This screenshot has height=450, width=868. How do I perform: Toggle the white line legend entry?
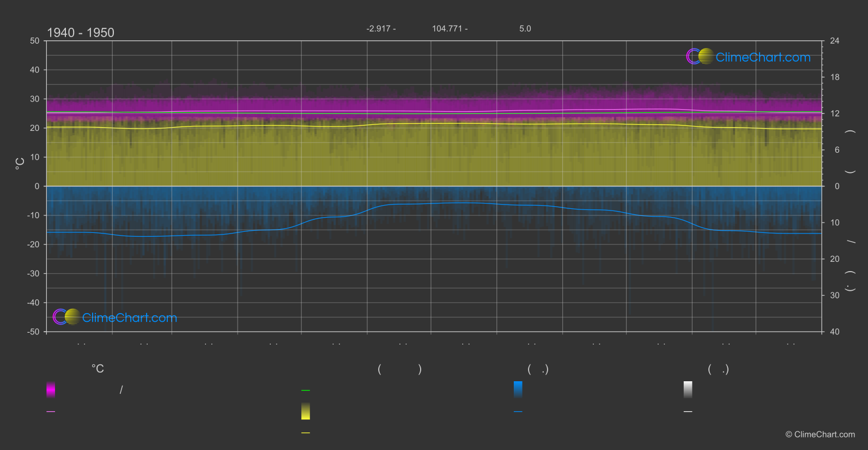pos(688,412)
